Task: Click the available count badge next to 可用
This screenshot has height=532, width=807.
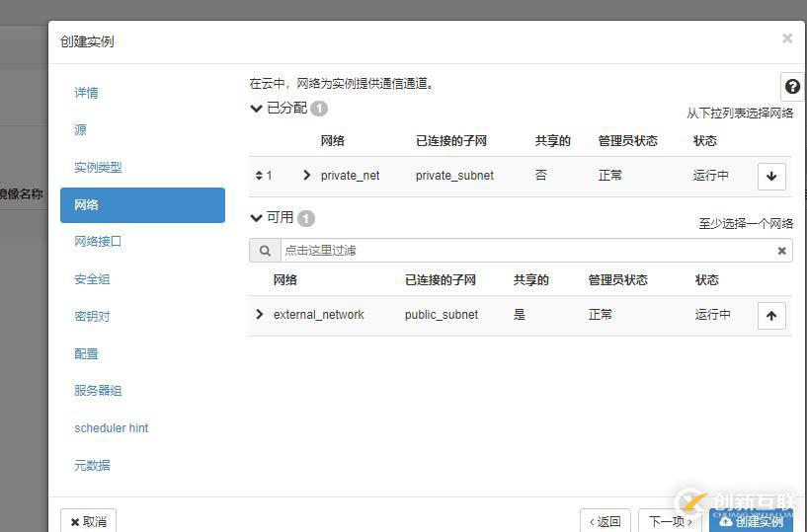Action: [x=306, y=219]
